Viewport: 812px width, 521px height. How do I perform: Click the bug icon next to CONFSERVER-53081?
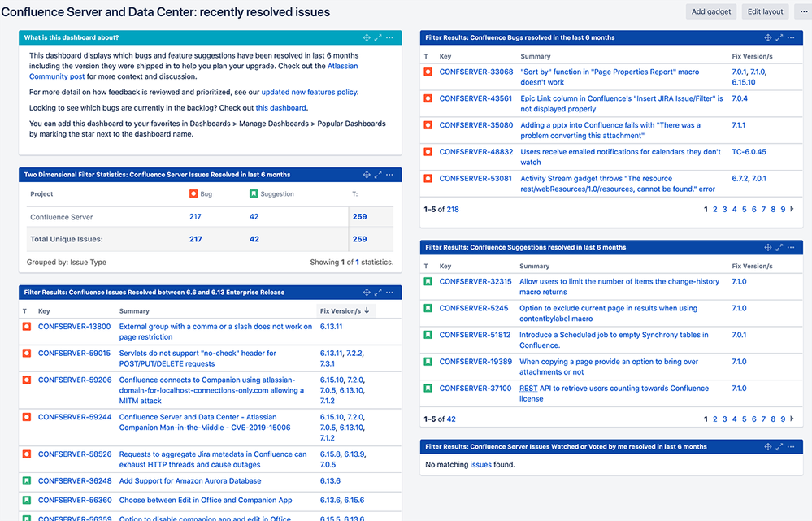click(428, 179)
